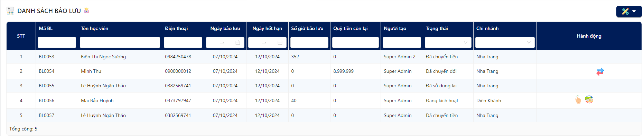
Task: Open the Chi nhánh filter dropdown
Action: pyautogui.click(x=505, y=42)
